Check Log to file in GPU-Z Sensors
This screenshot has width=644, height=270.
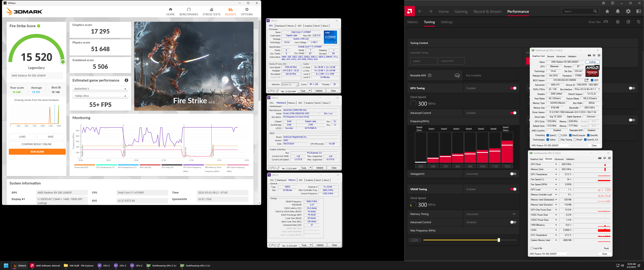(x=532, y=248)
